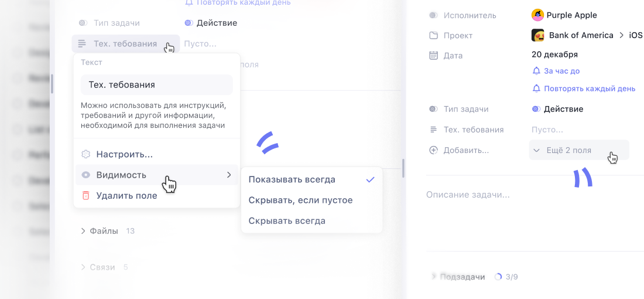Image resolution: width=644 pixels, height=299 pixels.
Task: Click text-lines icon of right Тех. тебования row
Action: coord(433,130)
